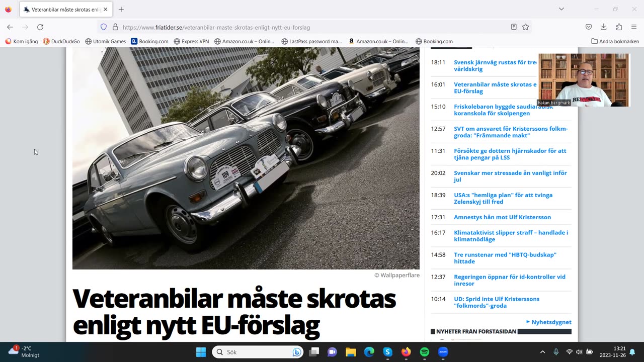Open the Andra bokmärken folder

615,41
